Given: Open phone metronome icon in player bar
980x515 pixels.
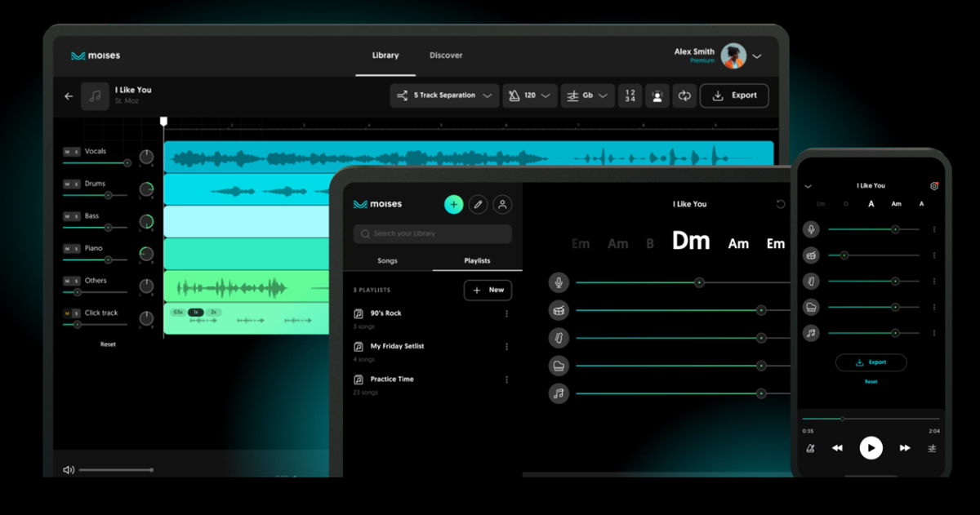Looking at the screenshot, I should pyautogui.click(x=810, y=448).
